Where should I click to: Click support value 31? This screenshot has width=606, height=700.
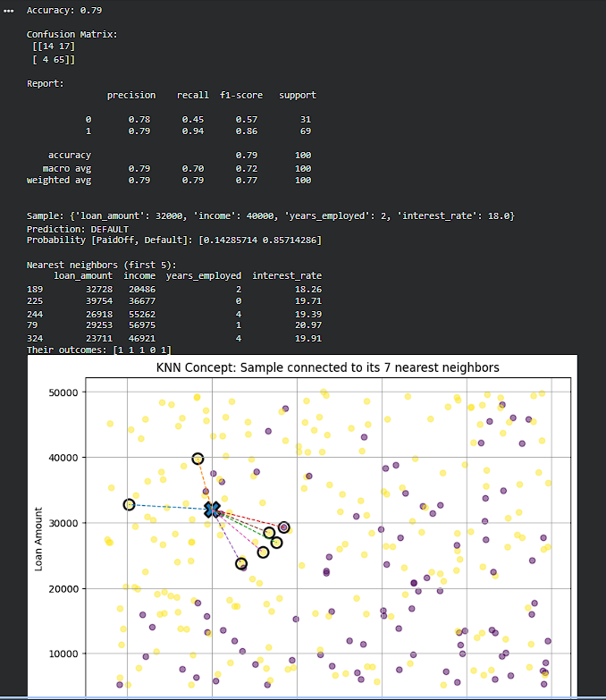306,119
